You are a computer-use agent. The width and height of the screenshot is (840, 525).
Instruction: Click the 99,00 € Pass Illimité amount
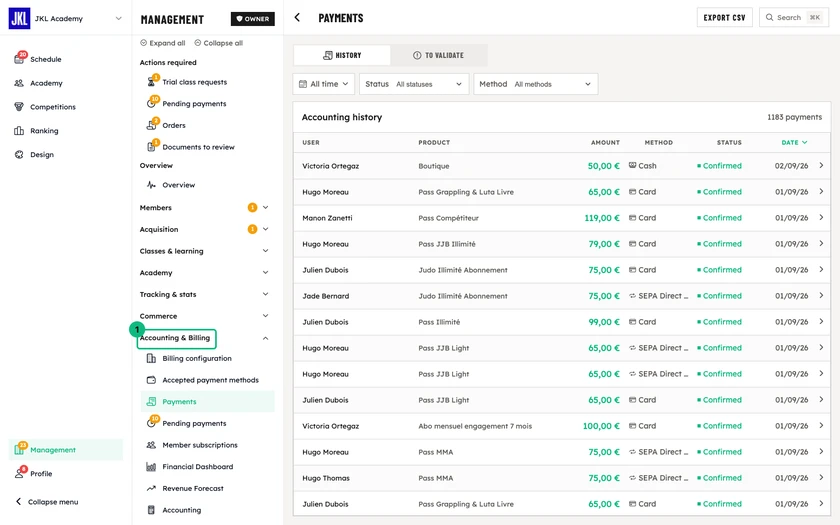click(x=604, y=322)
